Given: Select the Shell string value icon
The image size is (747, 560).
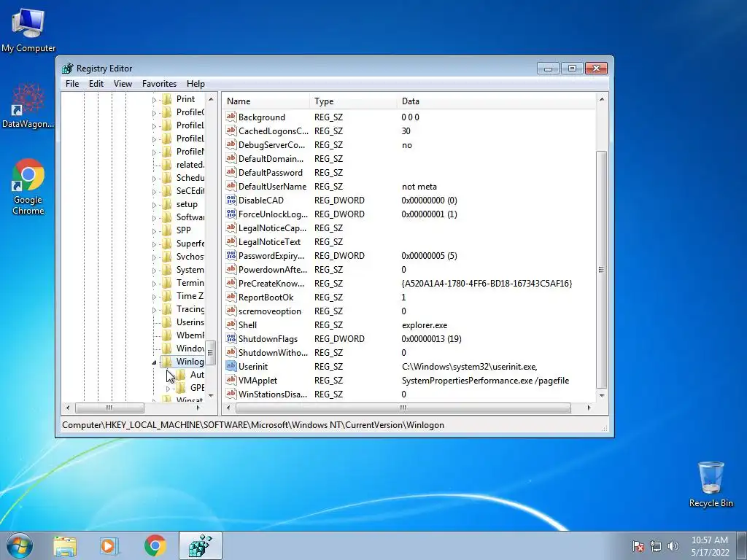Looking at the screenshot, I should 231,324.
